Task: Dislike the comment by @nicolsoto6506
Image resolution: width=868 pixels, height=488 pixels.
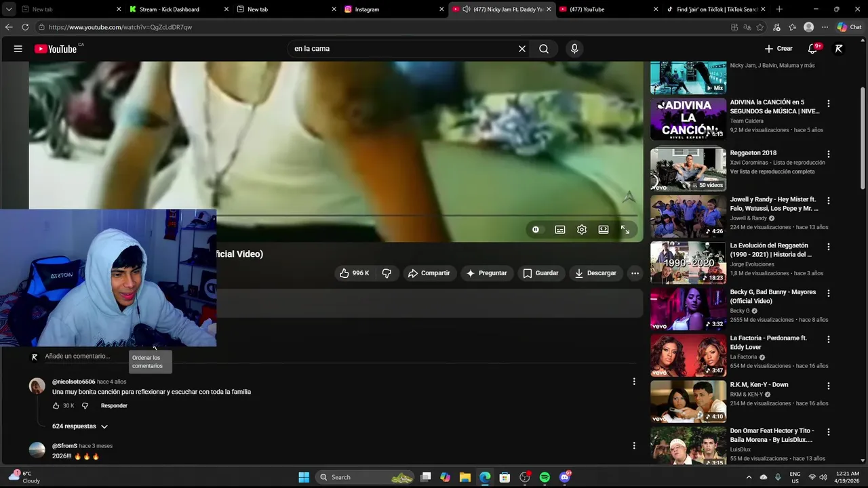Action: coord(85,406)
